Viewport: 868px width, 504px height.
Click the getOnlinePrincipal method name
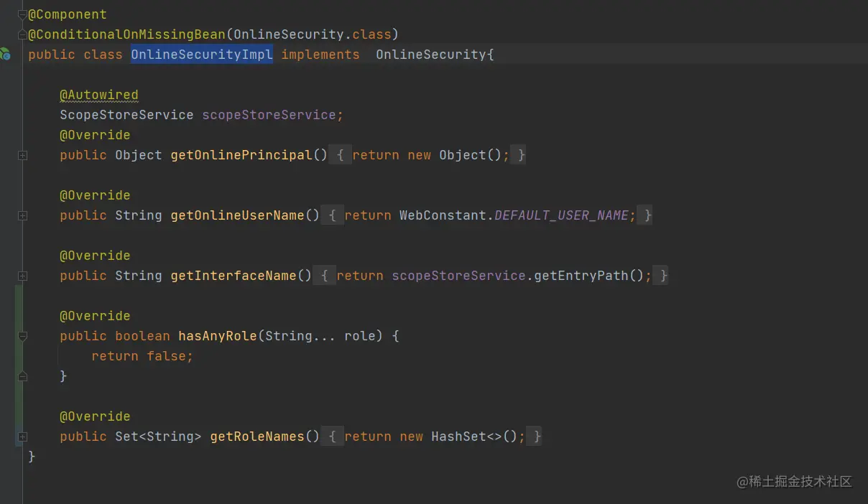[241, 155]
